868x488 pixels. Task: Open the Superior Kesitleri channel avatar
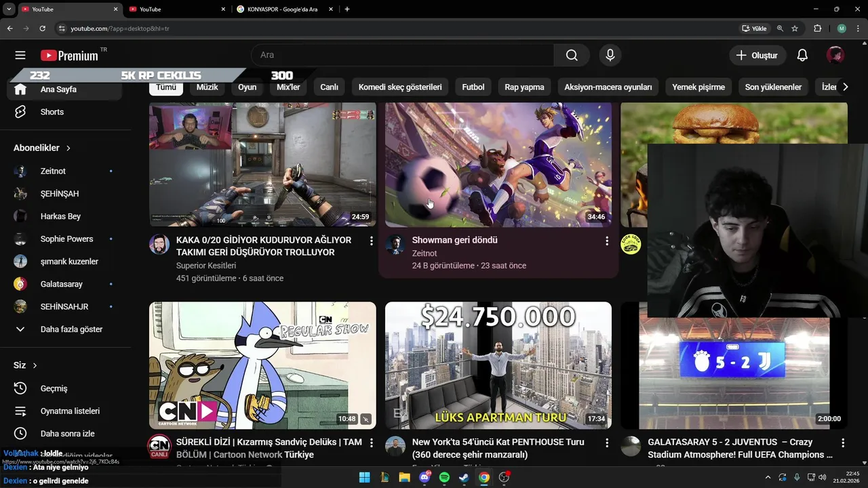(x=159, y=245)
